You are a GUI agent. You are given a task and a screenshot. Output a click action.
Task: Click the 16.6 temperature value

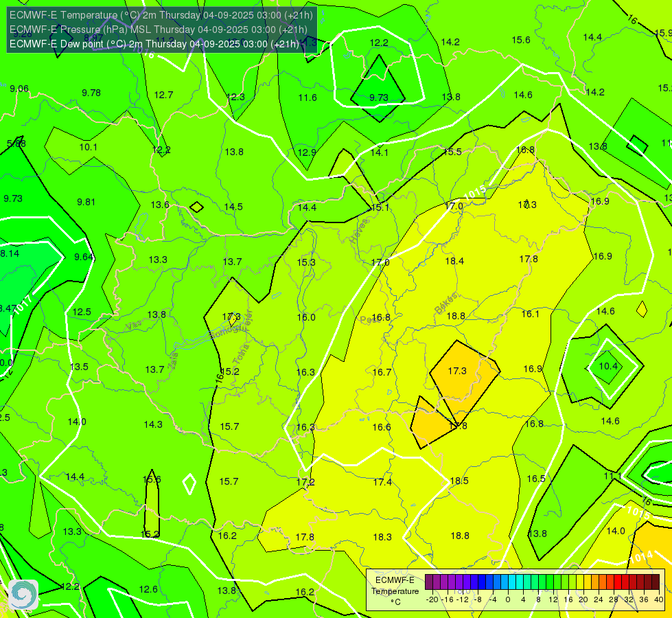point(382,427)
